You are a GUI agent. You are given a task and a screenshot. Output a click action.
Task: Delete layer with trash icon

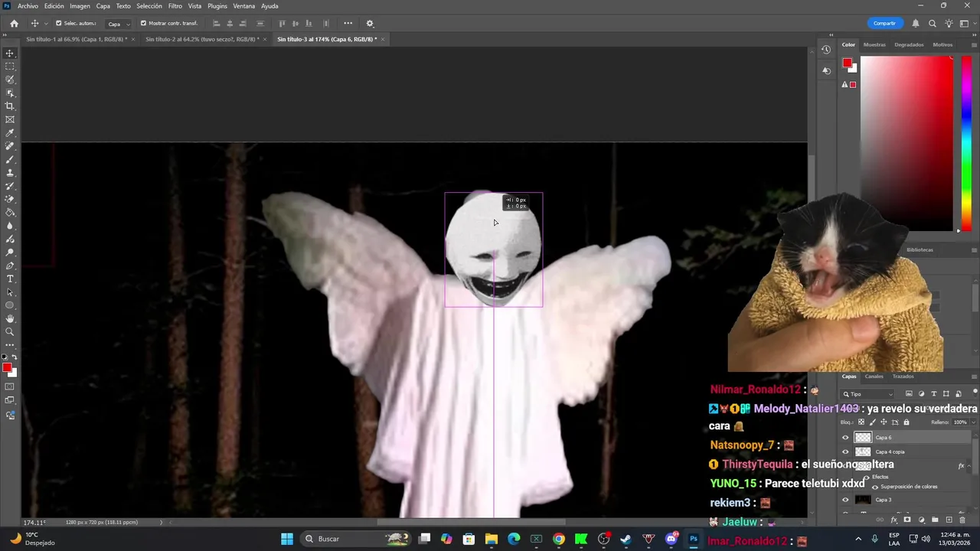pos(962,520)
